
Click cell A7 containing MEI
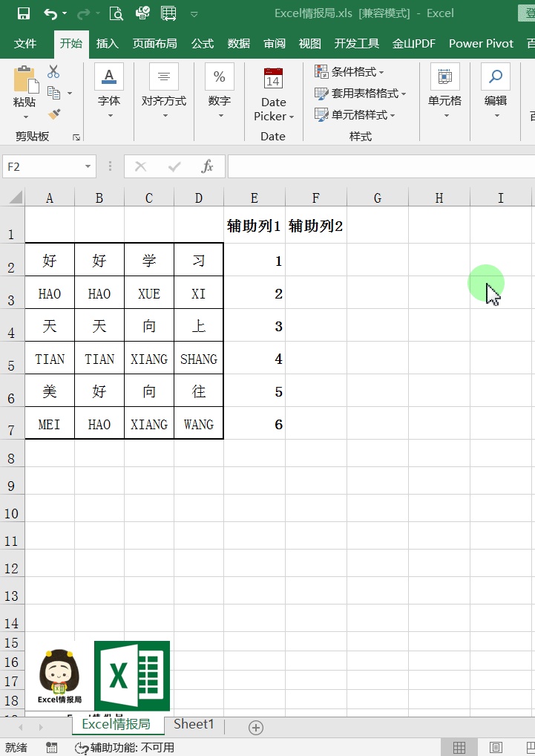pyautogui.click(x=50, y=424)
